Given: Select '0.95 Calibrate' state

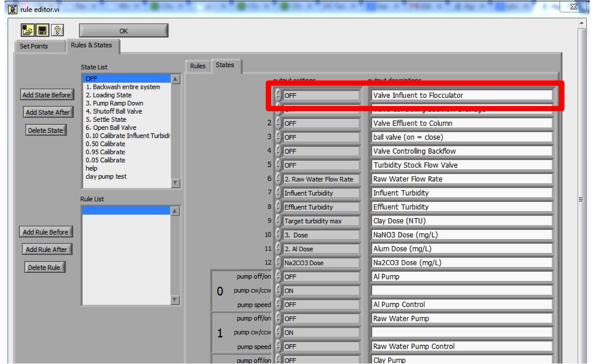Looking at the screenshot, I should pyautogui.click(x=127, y=152).
